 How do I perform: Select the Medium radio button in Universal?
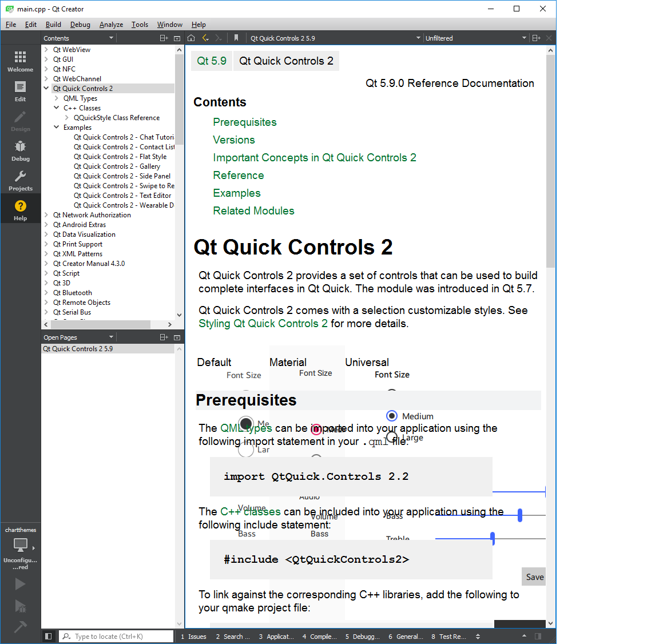(392, 416)
